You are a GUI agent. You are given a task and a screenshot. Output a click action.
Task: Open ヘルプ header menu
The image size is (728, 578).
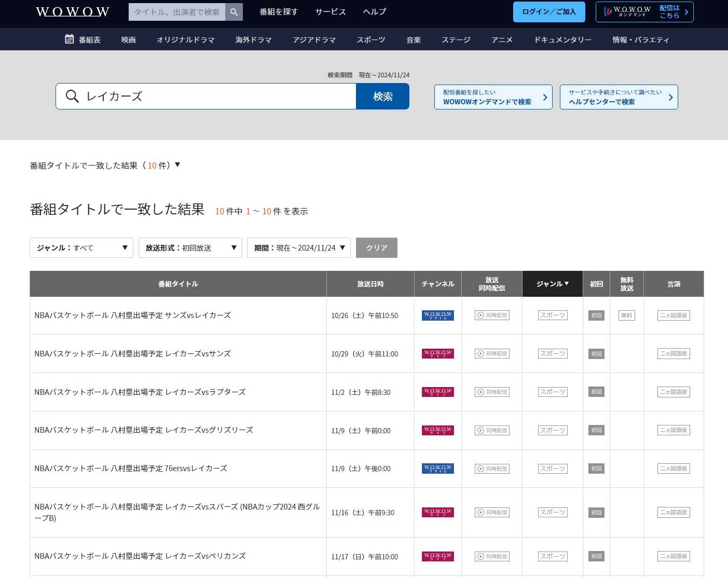pyautogui.click(x=375, y=11)
